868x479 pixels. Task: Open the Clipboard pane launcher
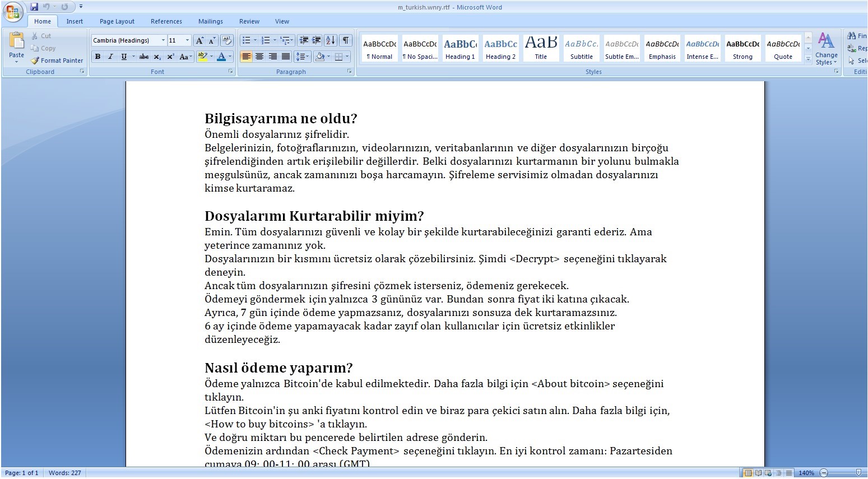82,72
